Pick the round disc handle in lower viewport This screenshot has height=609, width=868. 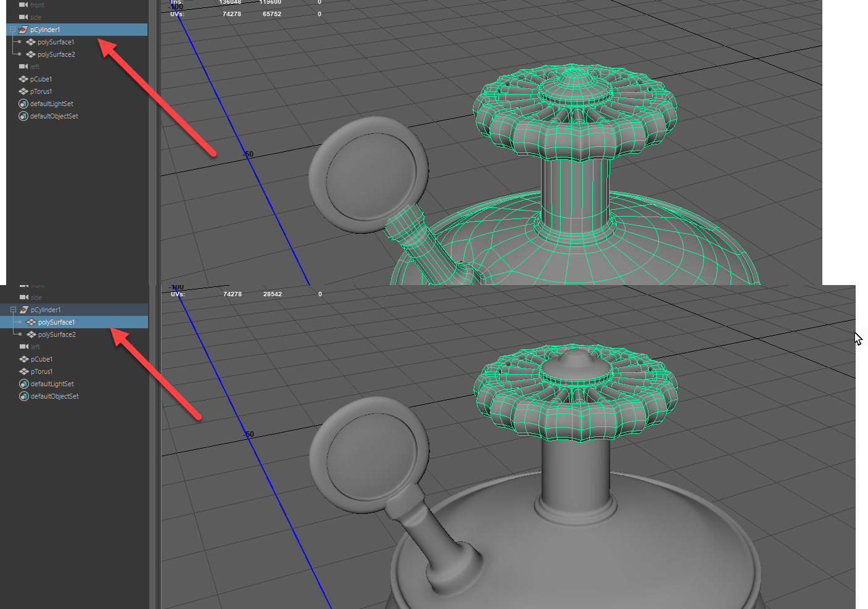368,455
